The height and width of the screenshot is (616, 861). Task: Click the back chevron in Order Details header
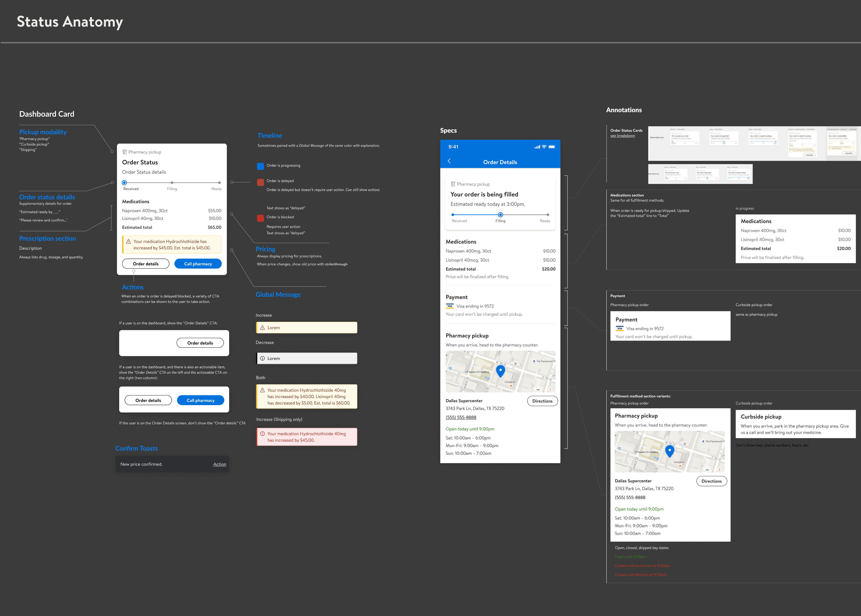coord(449,161)
